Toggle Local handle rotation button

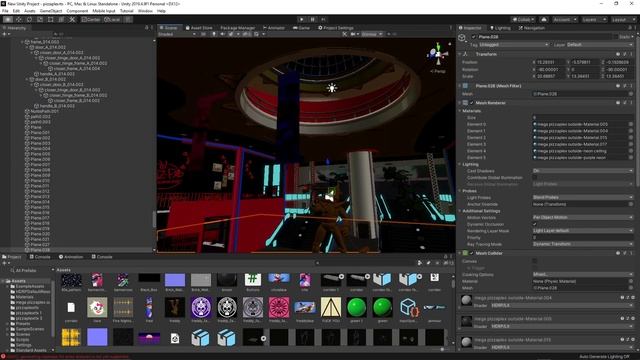coord(112,19)
